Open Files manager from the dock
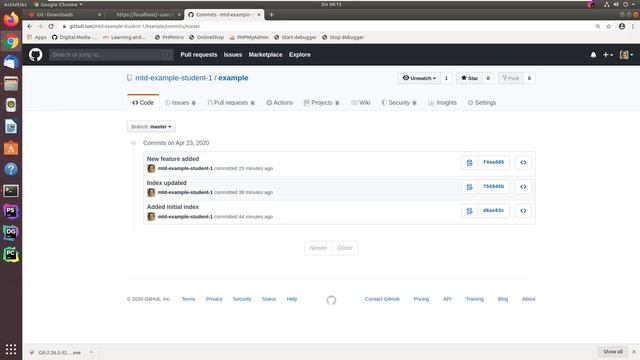This screenshot has height=360, width=640. [11, 84]
